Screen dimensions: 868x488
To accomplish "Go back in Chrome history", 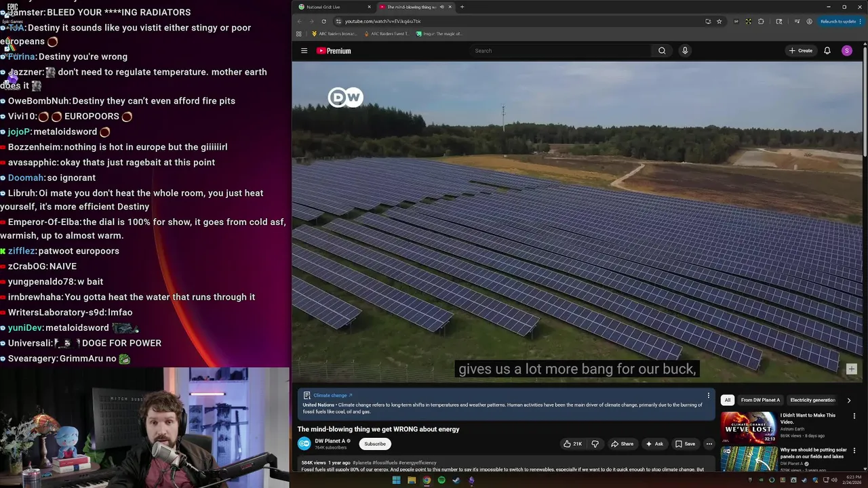I will tap(299, 21).
